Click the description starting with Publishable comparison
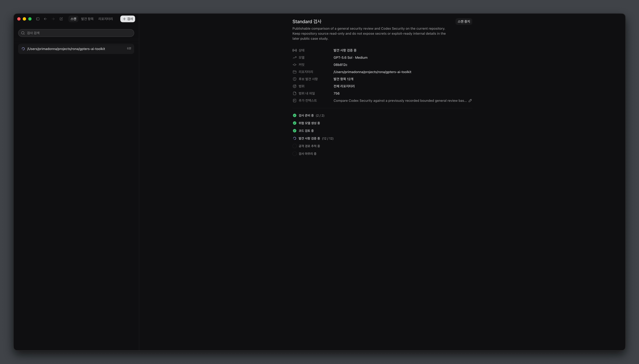Image resolution: width=639 pixels, height=364 pixels. tap(369, 33)
